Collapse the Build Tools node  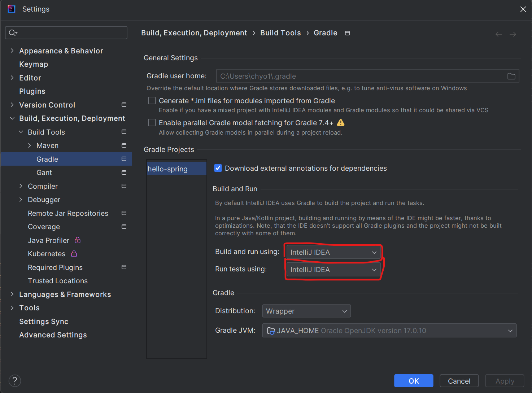pyautogui.click(x=21, y=132)
